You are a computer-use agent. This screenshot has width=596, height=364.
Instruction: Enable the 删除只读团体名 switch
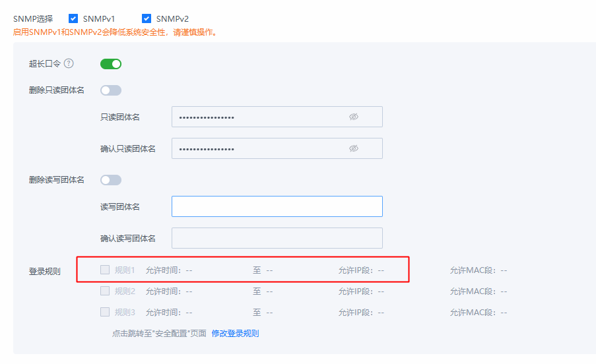click(111, 90)
